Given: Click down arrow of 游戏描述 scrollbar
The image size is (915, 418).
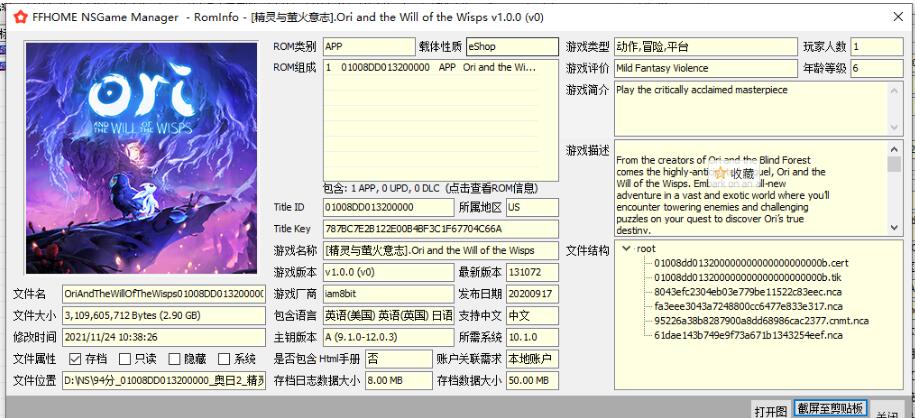Looking at the screenshot, I should [x=894, y=227].
